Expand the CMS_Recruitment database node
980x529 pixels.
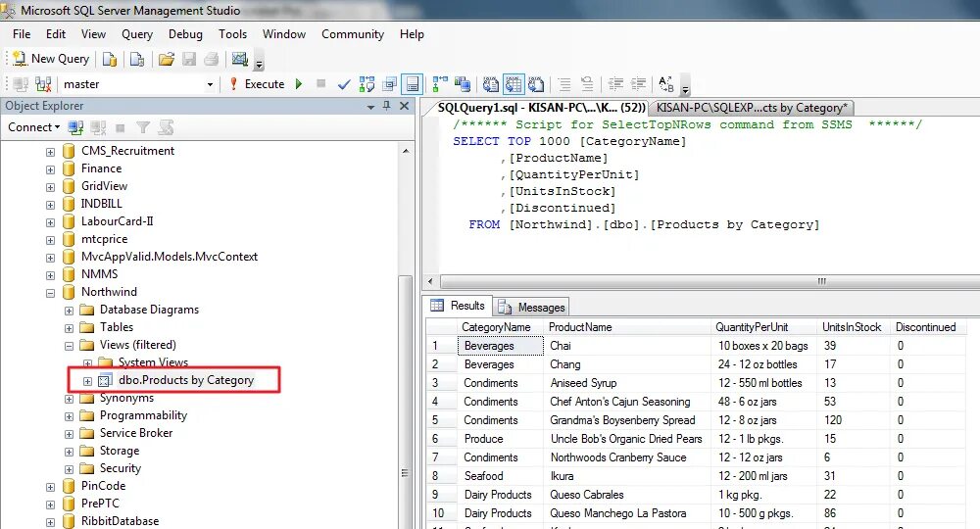[x=51, y=152]
